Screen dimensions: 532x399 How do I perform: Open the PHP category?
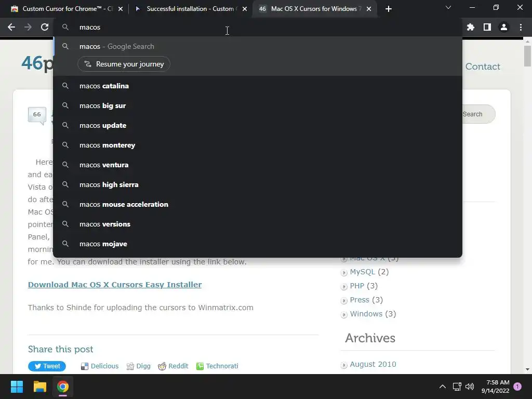click(357, 286)
